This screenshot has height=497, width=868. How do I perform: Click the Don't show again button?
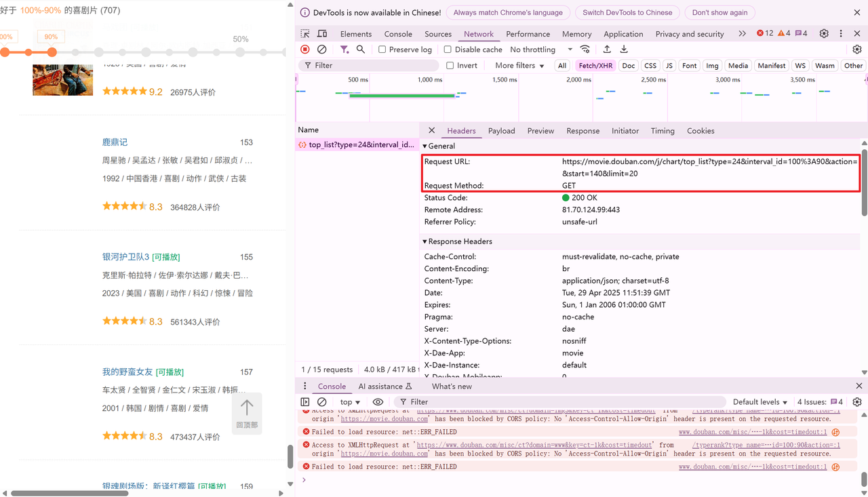click(719, 12)
